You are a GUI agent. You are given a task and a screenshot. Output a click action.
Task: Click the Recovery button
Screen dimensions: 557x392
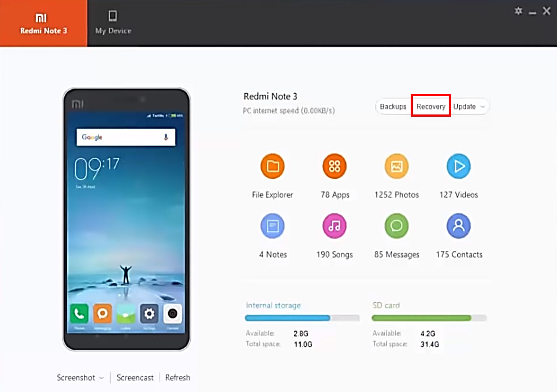[431, 107]
